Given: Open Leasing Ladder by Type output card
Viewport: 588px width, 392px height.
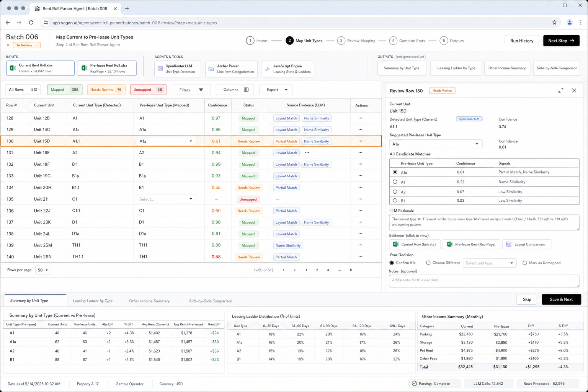Looking at the screenshot, I should [456, 68].
